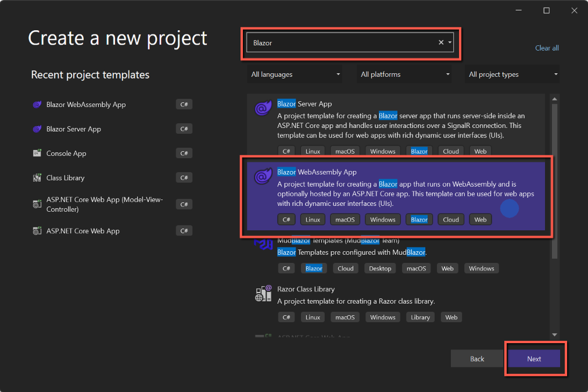Screen dimensions: 588x392
Task: Select the Razor Class Library template icon
Action: click(x=263, y=294)
